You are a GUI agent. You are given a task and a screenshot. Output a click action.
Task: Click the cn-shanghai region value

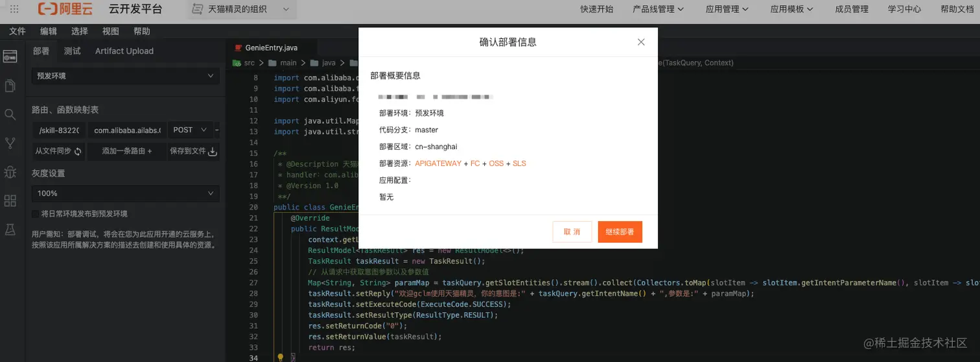[436, 147]
